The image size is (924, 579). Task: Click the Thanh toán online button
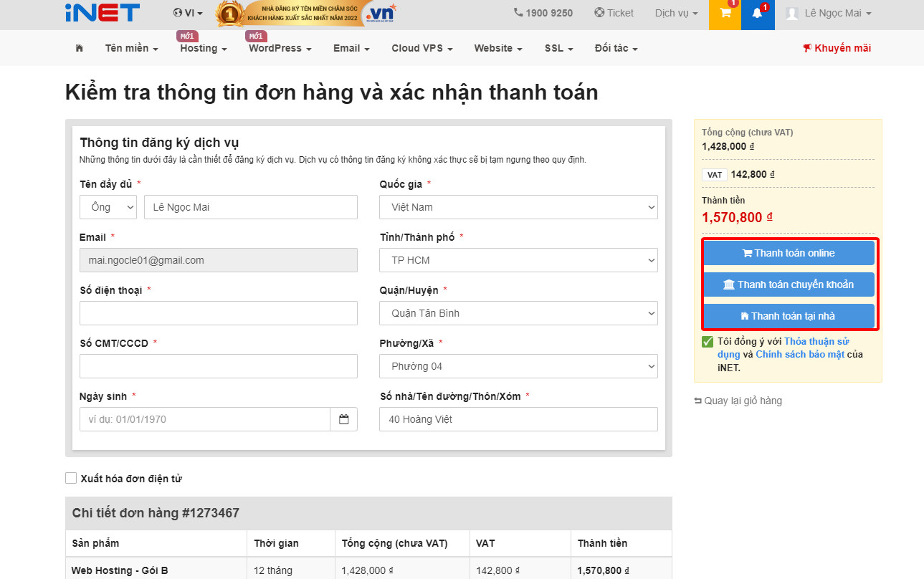[x=789, y=252]
